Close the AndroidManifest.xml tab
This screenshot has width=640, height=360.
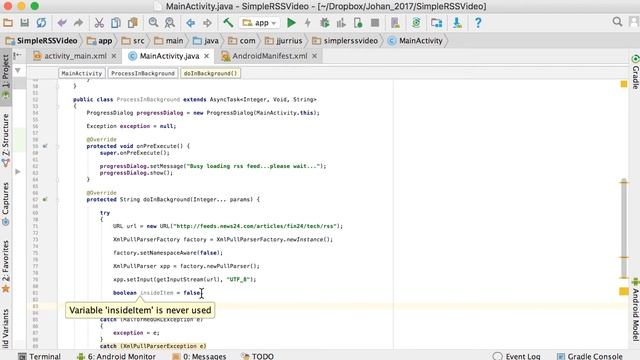pos(314,56)
